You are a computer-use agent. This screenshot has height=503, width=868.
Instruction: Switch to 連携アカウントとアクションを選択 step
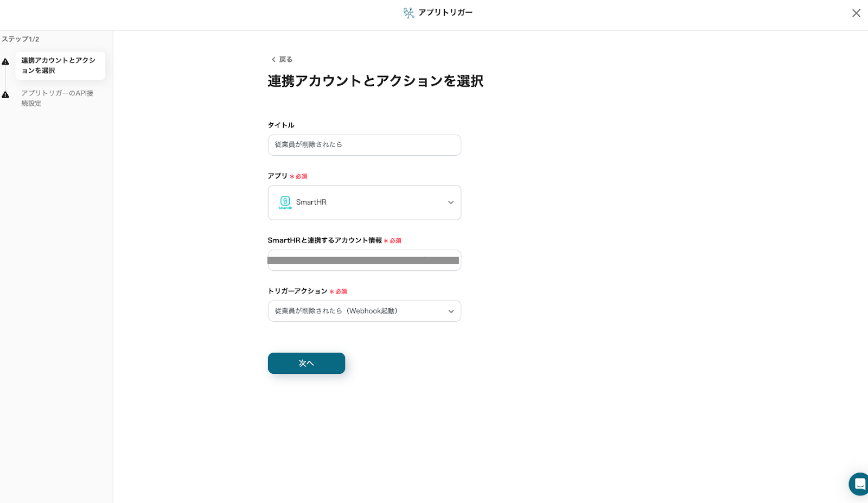(60, 66)
